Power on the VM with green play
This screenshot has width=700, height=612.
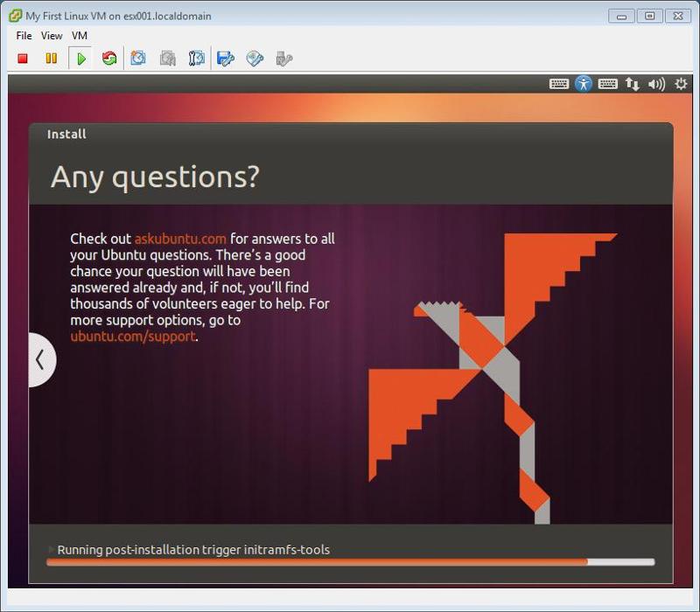point(80,59)
